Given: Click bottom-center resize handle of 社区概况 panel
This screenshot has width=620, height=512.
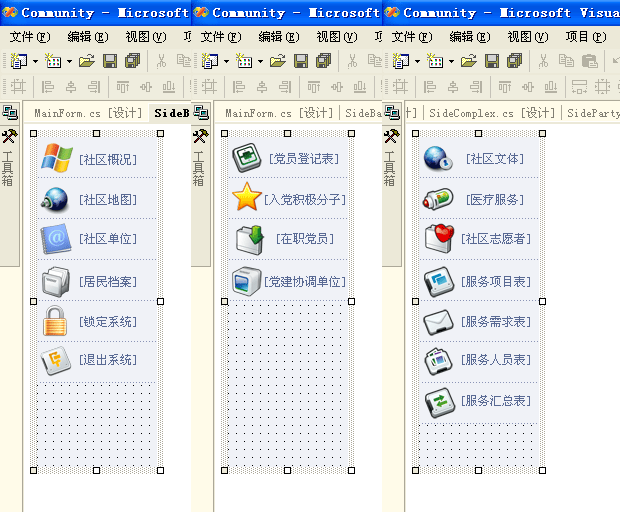Looking at the screenshot, I should [x=96, y=470].
